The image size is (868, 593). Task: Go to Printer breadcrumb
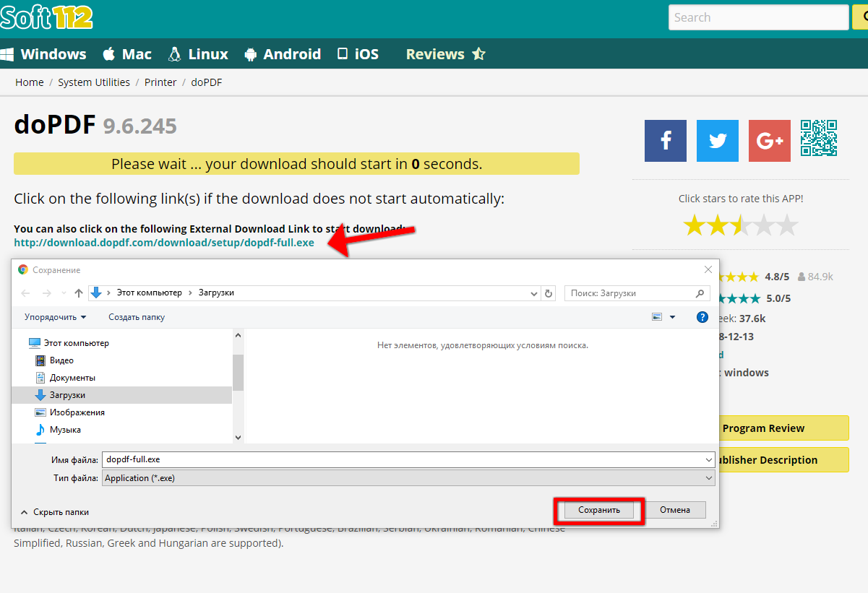(x=160, y=82)
